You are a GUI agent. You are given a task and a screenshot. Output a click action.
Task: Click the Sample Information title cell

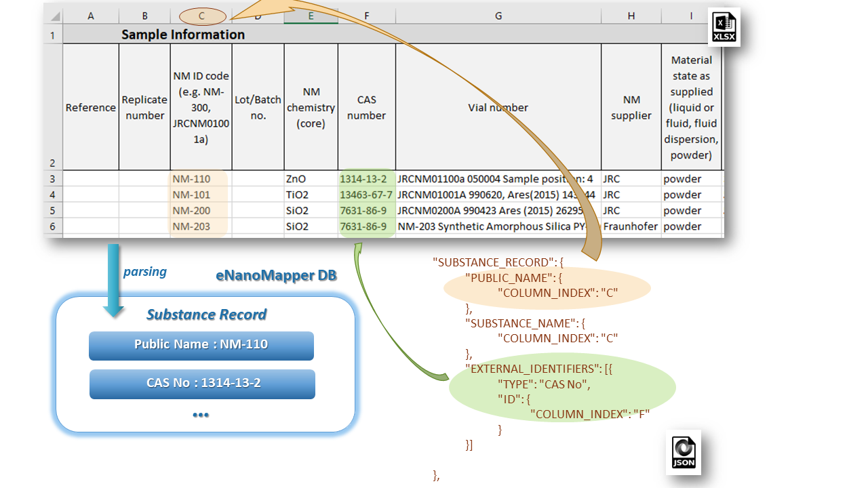coord(183,35)
